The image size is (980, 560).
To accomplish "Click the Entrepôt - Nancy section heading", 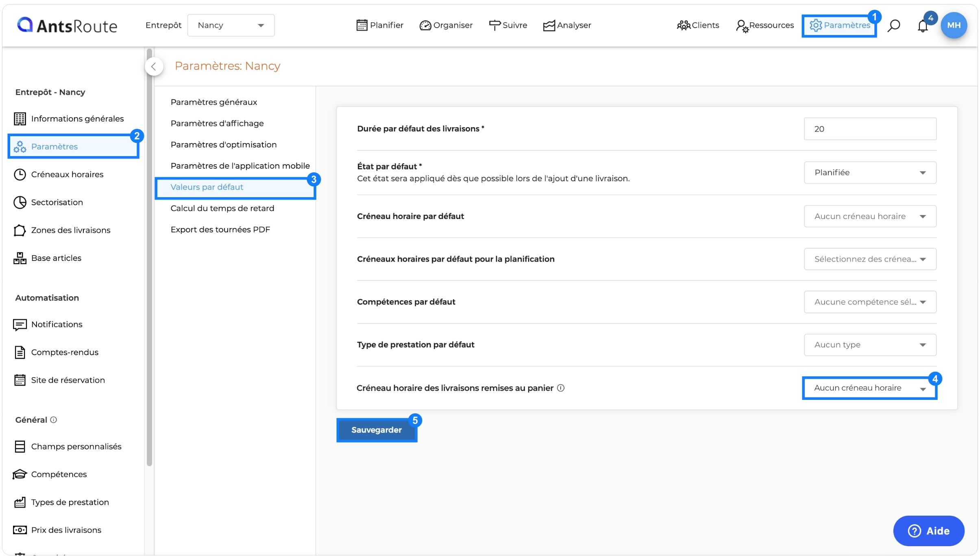I will pos(50,92).
